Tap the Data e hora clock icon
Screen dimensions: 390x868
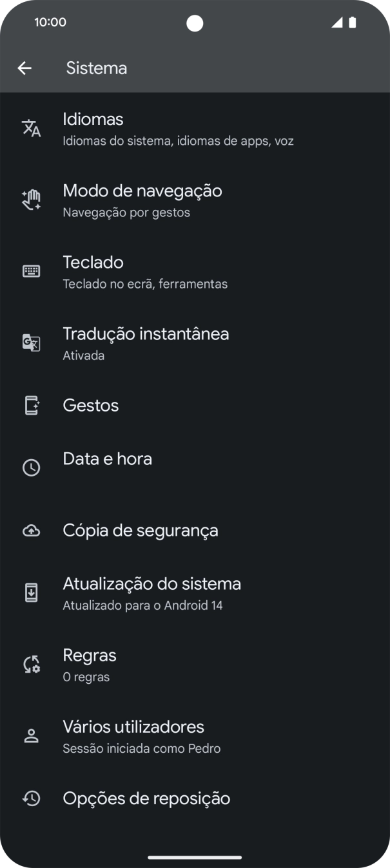pos(31,467)
